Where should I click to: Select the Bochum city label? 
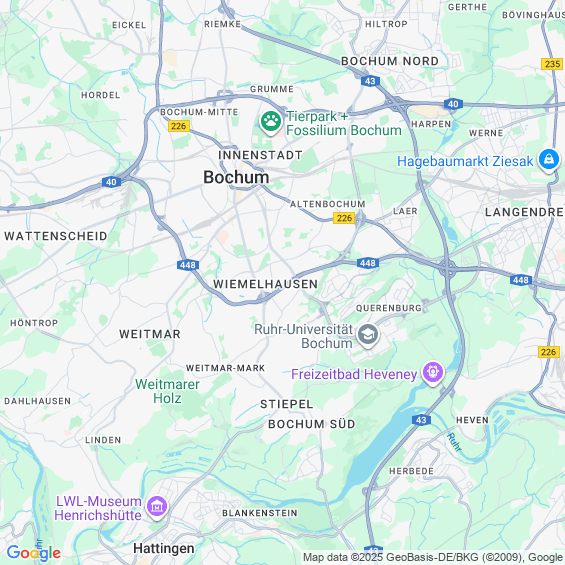click(236, 177)
